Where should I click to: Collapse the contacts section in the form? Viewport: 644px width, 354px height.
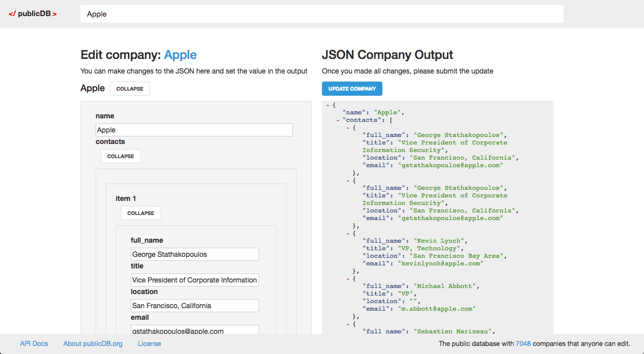pos(121,156)
